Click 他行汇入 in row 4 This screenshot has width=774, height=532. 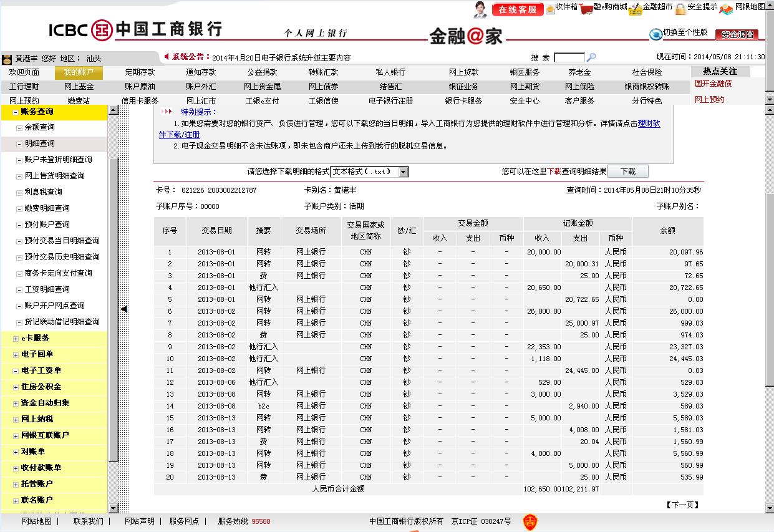click(264, 288)
